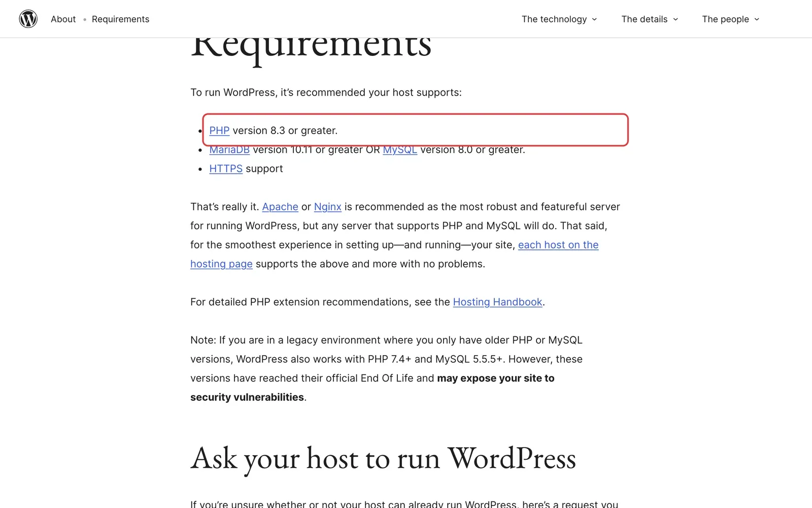
Task: Click 'may expose your site to' bold text
Action: [496, 378]
